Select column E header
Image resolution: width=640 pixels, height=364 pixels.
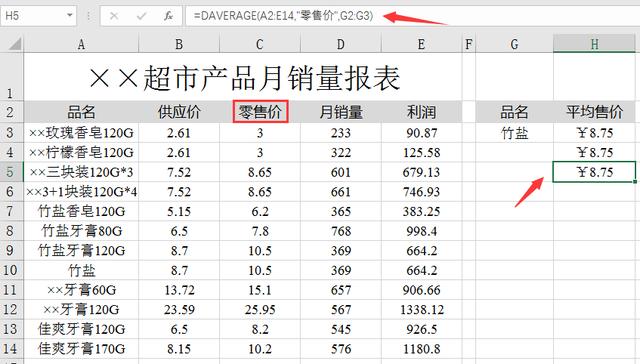coord(421,44)
